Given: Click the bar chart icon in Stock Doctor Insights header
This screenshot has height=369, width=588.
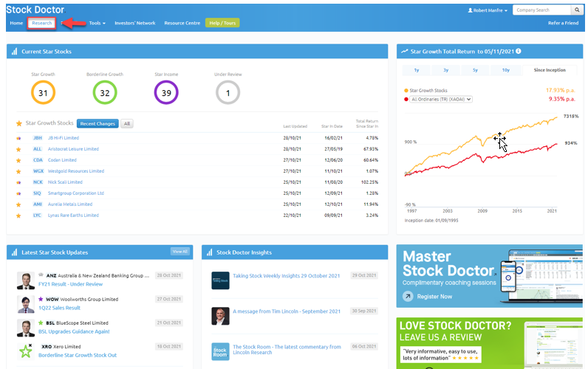Looking at the screenshot, I should [x=209, y=252].
